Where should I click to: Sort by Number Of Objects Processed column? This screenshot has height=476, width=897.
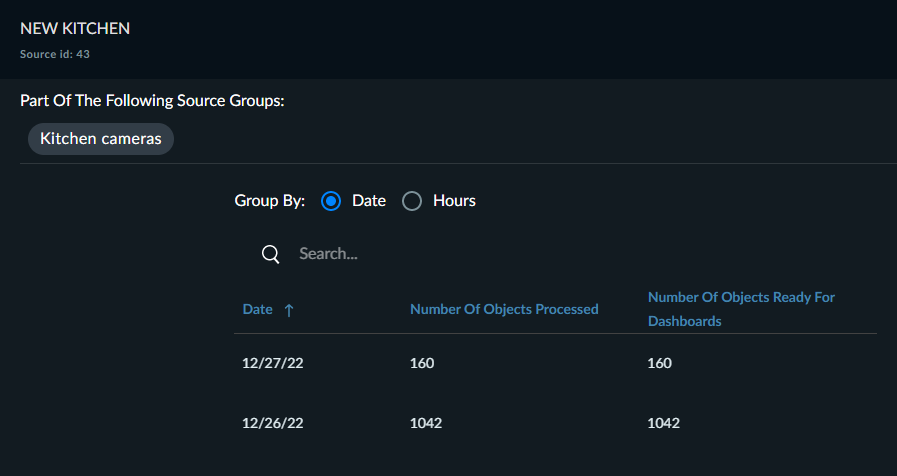pos(504,310)
